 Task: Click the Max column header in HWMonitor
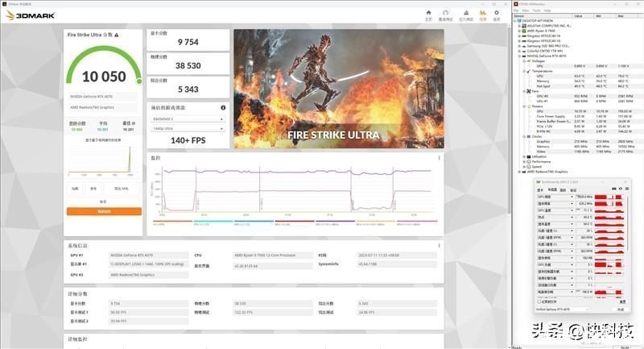point(627,16)
